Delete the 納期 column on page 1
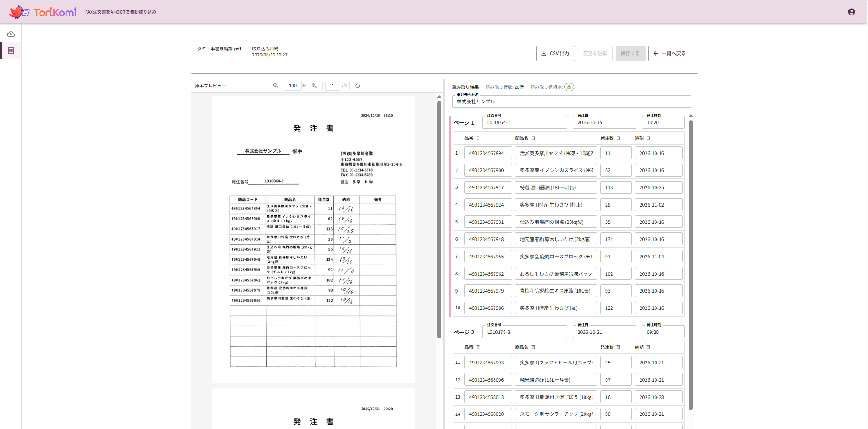Screen dimensions: 868x429 648,138
